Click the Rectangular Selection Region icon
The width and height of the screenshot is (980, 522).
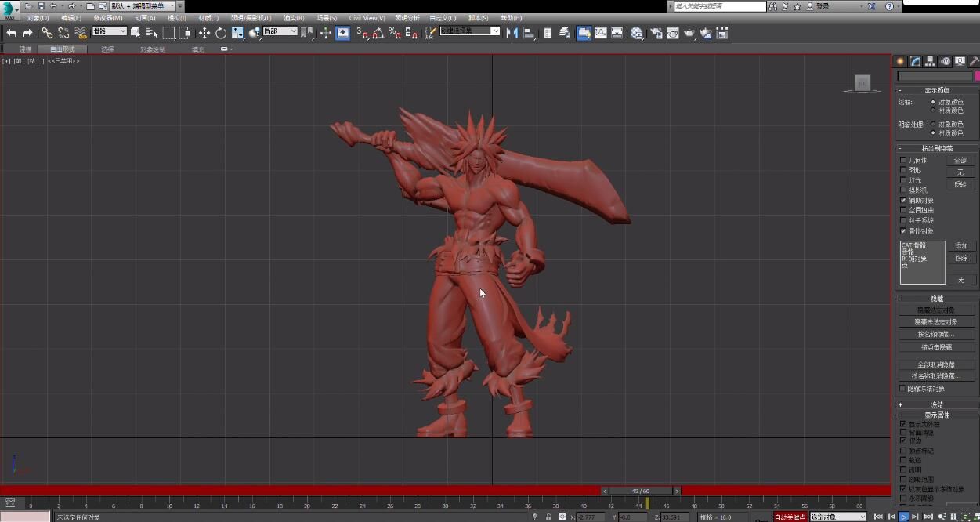tap(168, 33)
